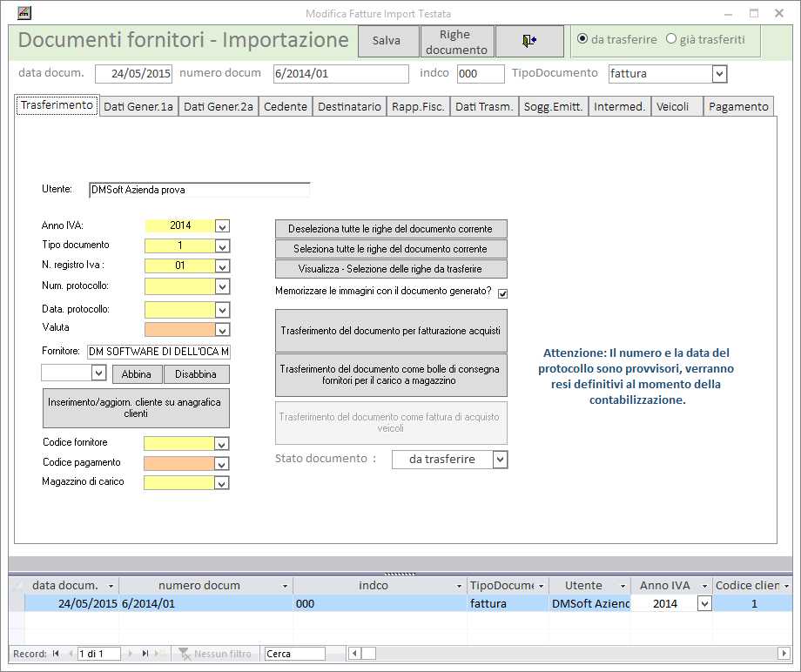Screen dimensions: 801x672
Task: Open the Tipo documento dropdown arrow
Action: [x=222, y=246]
